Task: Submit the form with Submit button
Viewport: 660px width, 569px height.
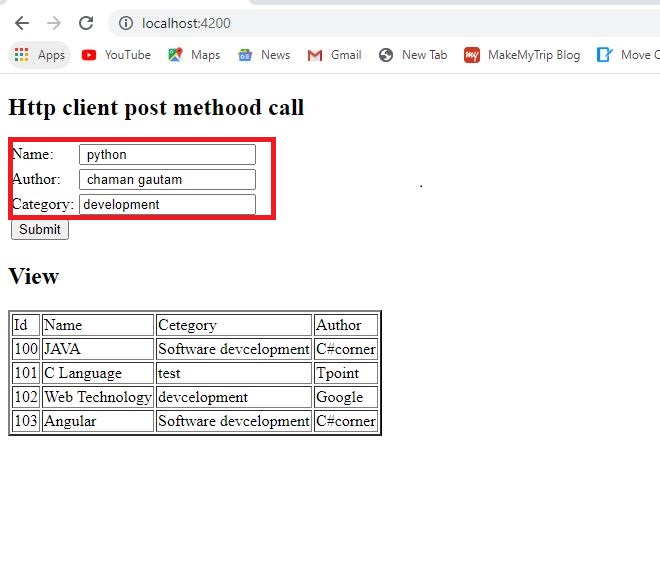Action: [x=40, y=230]
